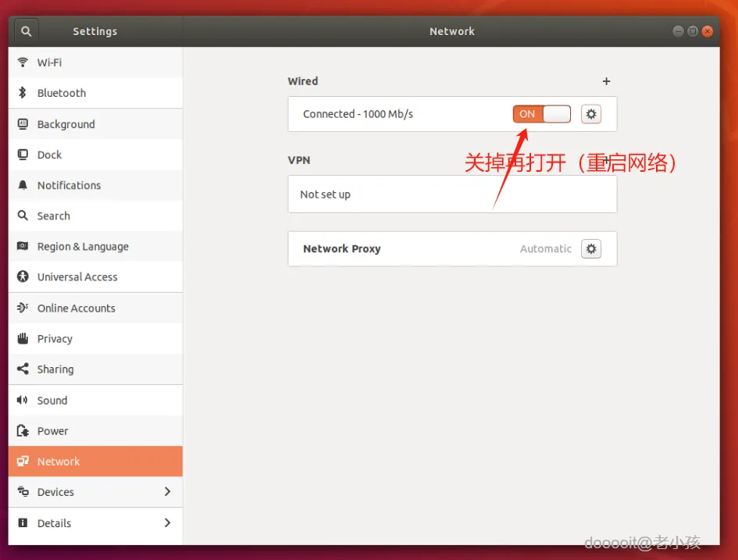Click the Bluetooth symbol icon
Screen dimensions: 738x560
(x=23, y=93)
